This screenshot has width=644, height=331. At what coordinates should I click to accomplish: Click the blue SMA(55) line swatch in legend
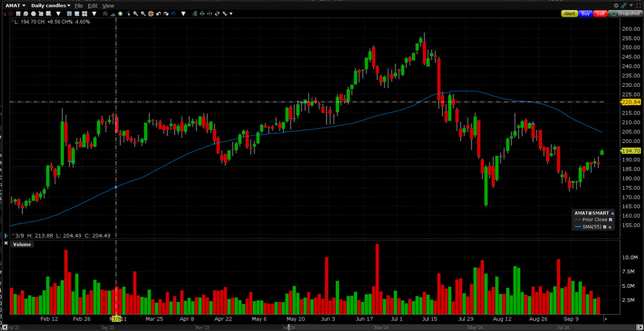578,227
